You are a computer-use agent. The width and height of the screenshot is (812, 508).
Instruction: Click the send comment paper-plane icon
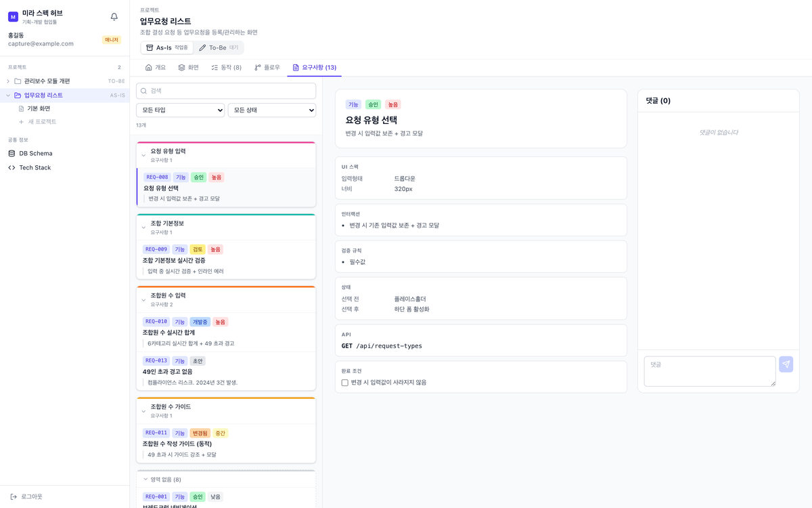(x=786, y=364)
